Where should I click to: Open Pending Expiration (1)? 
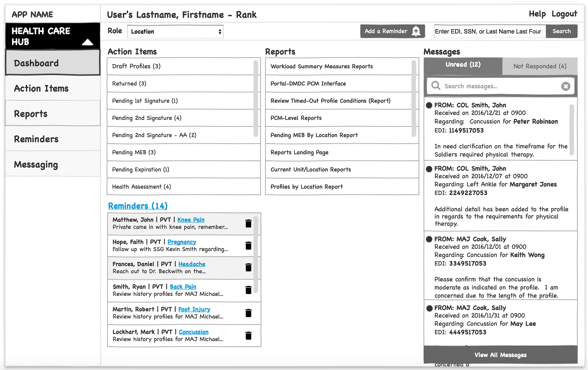click(x=184, y=169)
